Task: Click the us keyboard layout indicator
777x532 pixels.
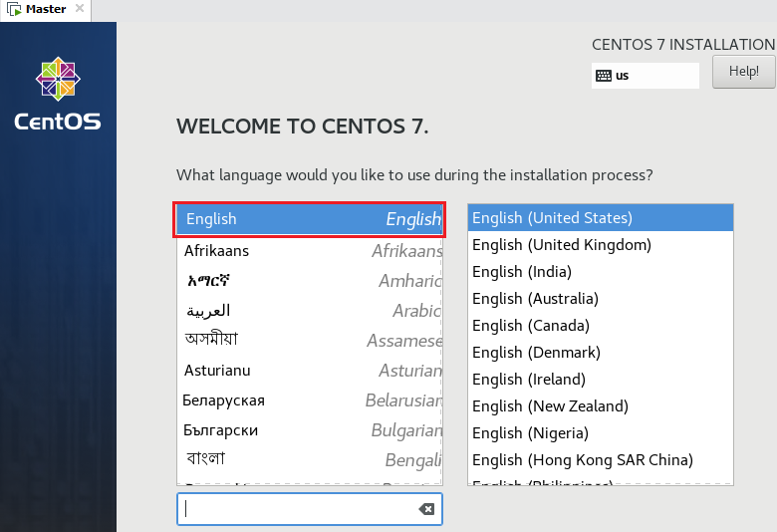Action: [x=646, y=76]
